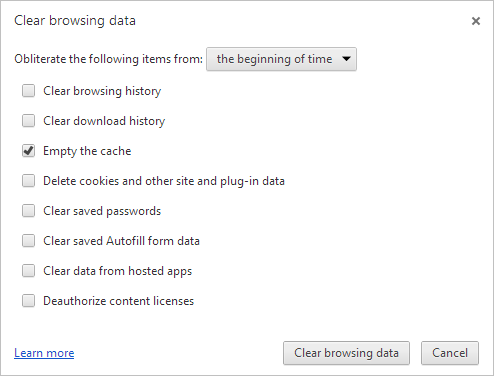Click the 'Clear saved passwords' label text
Viewport: 494px width, 376px height.
pos(102,211)
